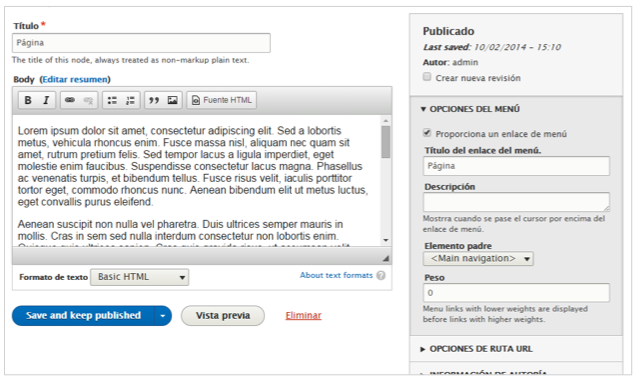Insert an image via the image icon
The image size is (637, 381).
[x=172, y=100]
